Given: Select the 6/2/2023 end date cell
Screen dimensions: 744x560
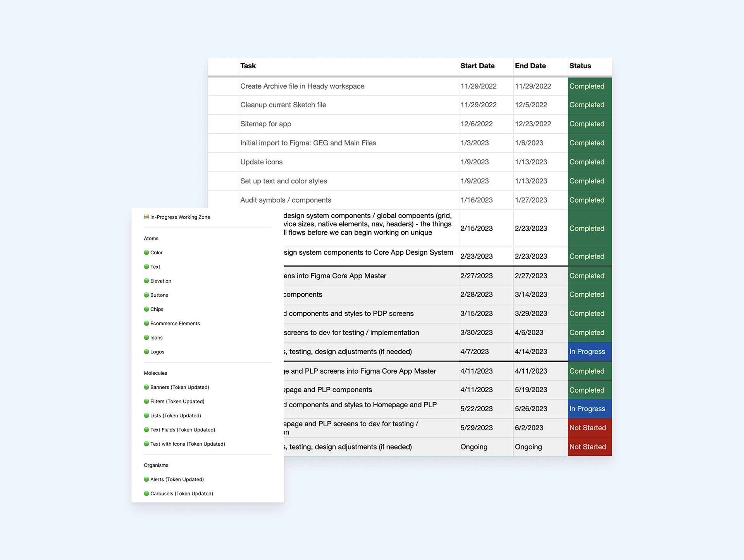Looking at the screenshot, I should coord(541,428).
